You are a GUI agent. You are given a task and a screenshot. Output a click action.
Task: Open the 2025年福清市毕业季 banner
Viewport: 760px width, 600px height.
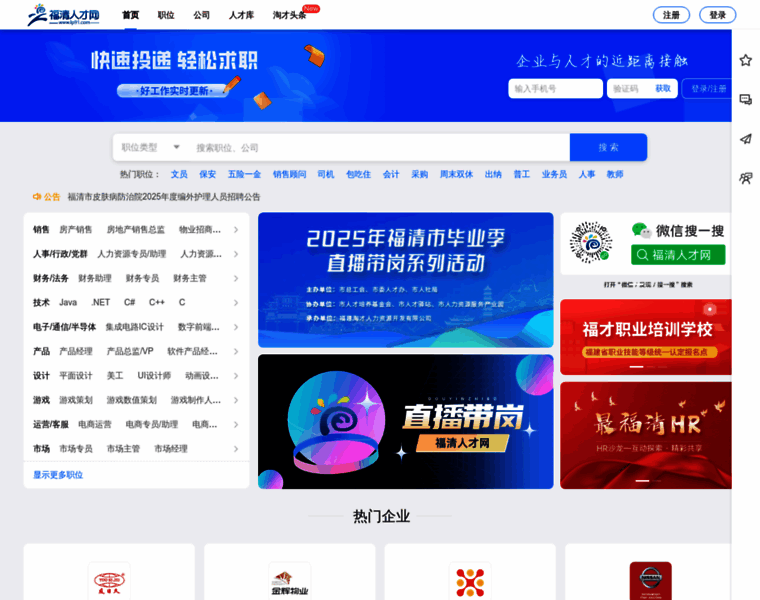(406, 280)
